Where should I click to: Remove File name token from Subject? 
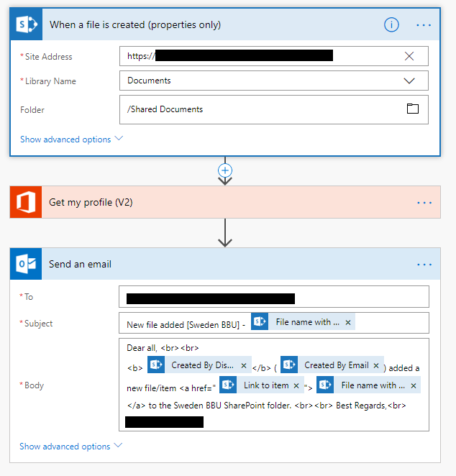(348, 322)
